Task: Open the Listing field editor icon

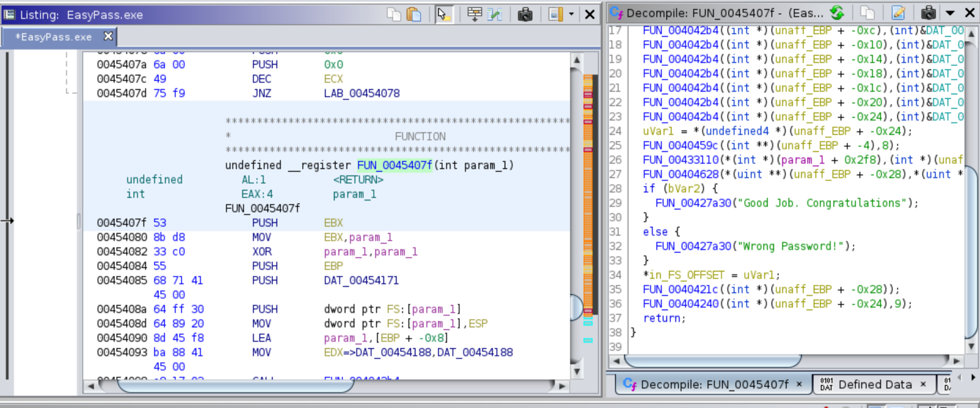Action: click(x=474, y=14)
